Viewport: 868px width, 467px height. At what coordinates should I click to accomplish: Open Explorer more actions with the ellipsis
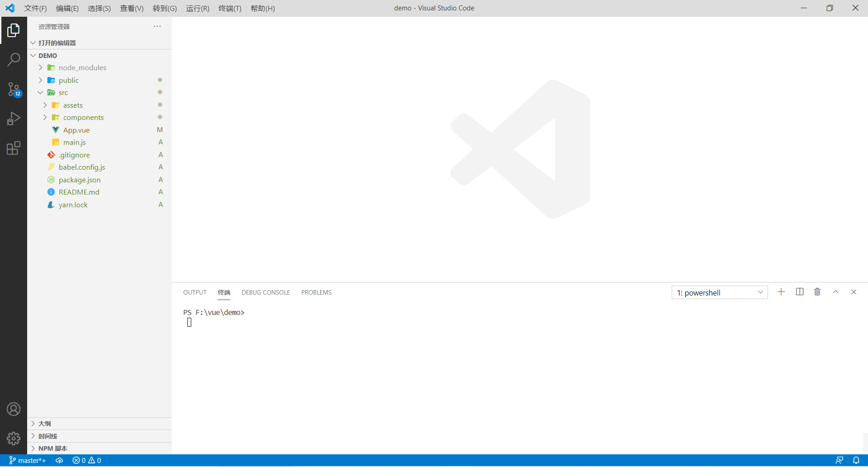click(157, 26)
